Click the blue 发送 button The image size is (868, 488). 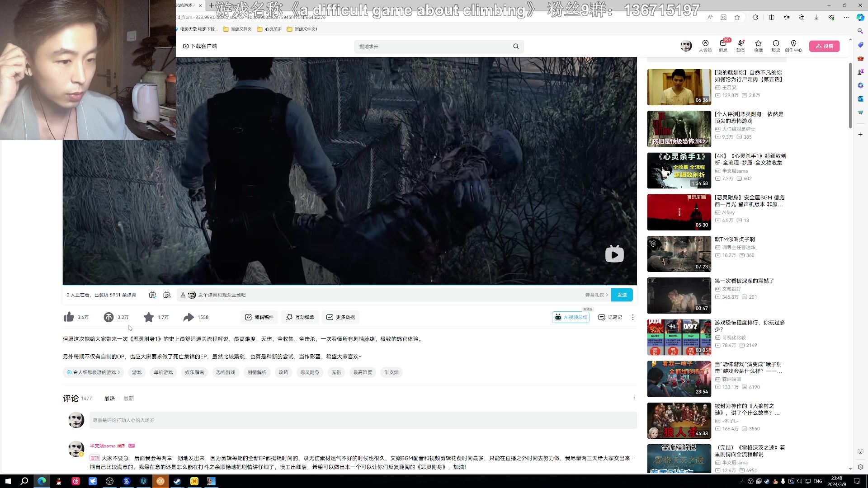tap(622, 295)
